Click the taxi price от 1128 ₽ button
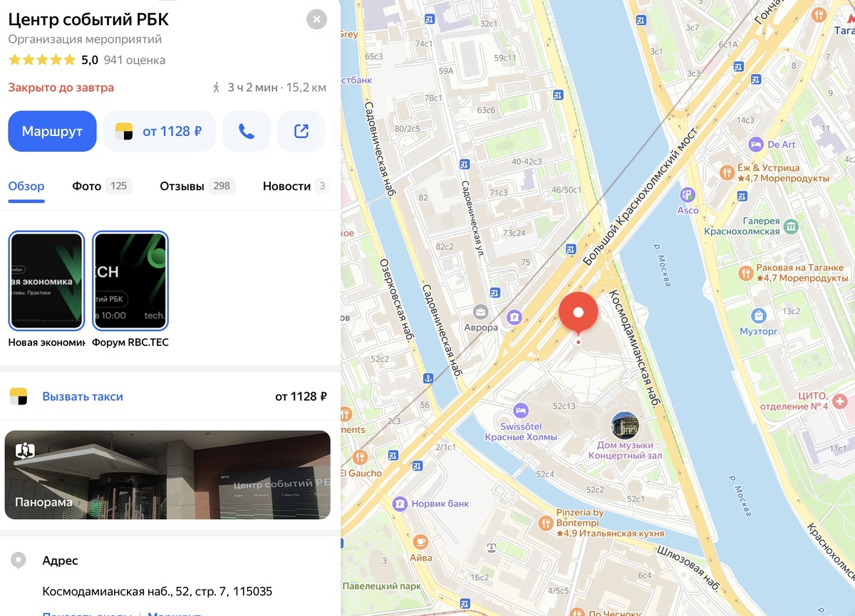Viewport: 855px width, 616px height. 160,131
